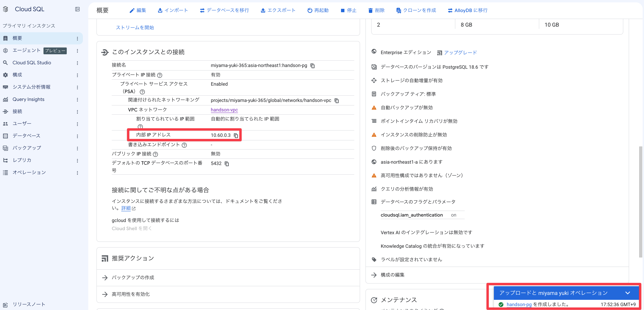Open more options for 構成 menu item

pos(77,75)
